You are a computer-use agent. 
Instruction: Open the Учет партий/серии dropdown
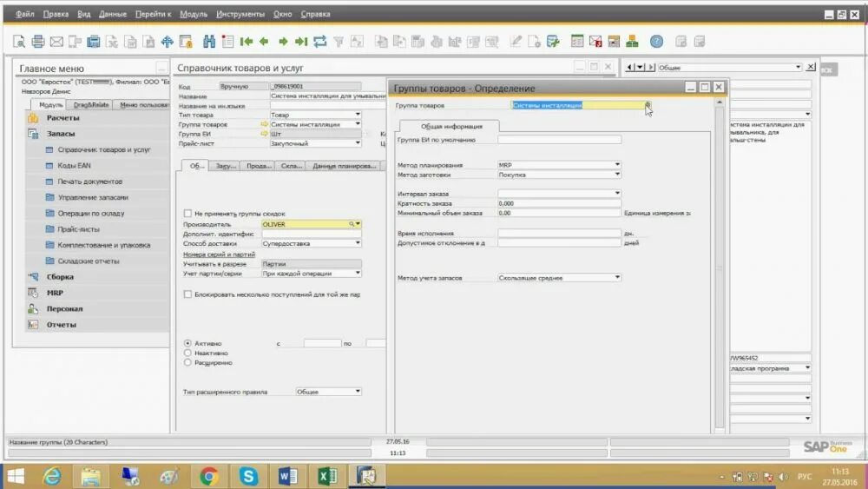pyautogui.click(x=358, y=273)
